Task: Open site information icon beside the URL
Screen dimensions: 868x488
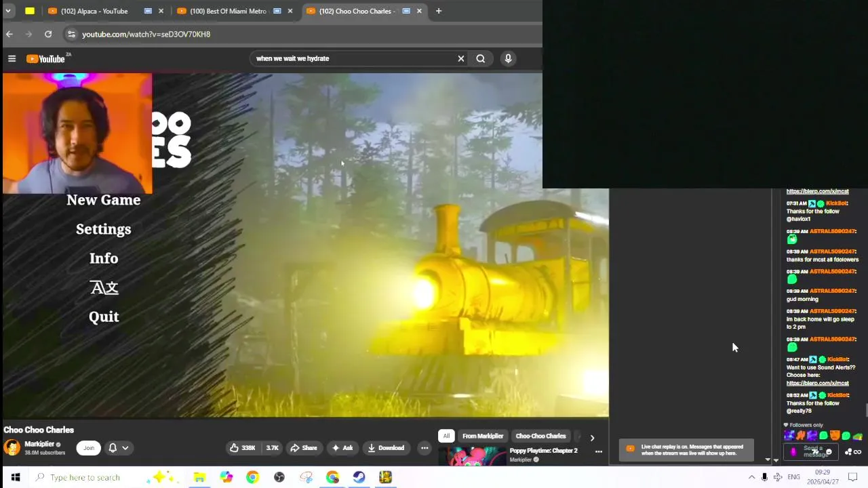Action: click(71, 34)
